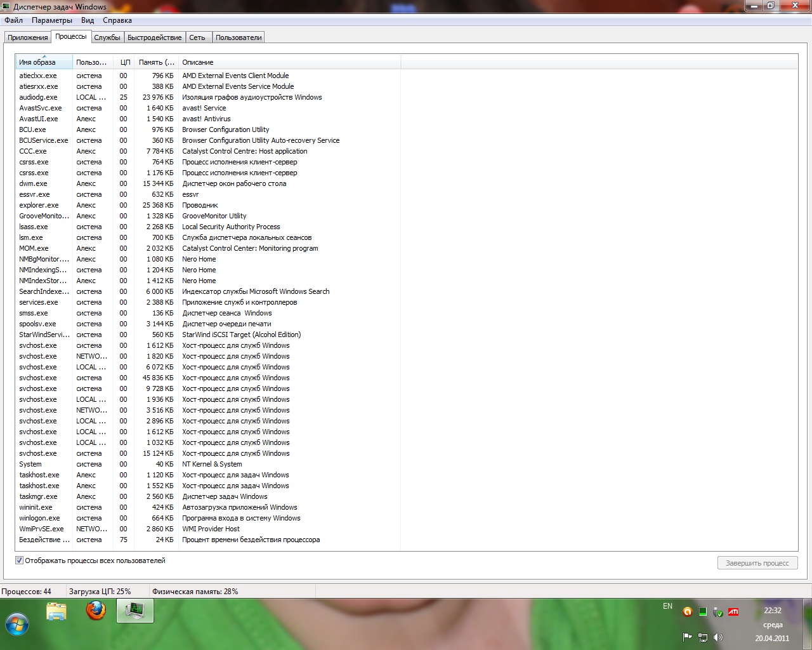Select the essvr.exe process
This screenshot has width=812, height=650.
pos(208,194)
